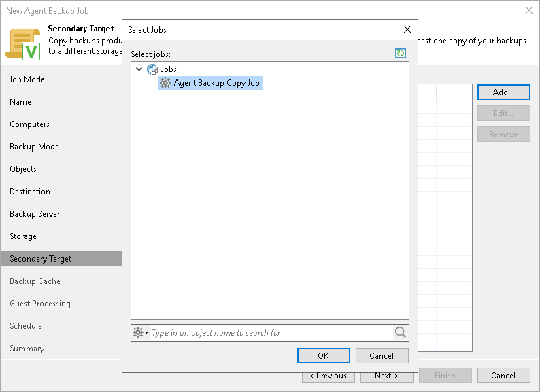Screen dimensions: 540x392
Task: Refresh the jobs list in Select Jobs
Action: click(400, 53)
